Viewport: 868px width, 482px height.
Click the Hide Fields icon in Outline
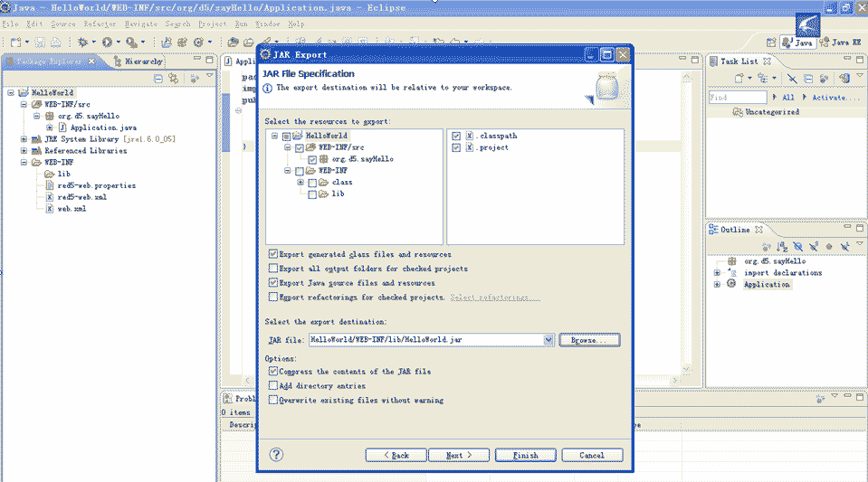coord(797,247)
